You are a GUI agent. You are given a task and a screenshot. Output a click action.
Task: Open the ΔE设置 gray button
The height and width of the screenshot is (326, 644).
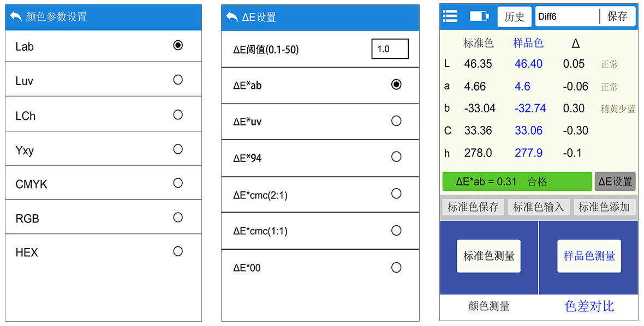click(615, 182)
